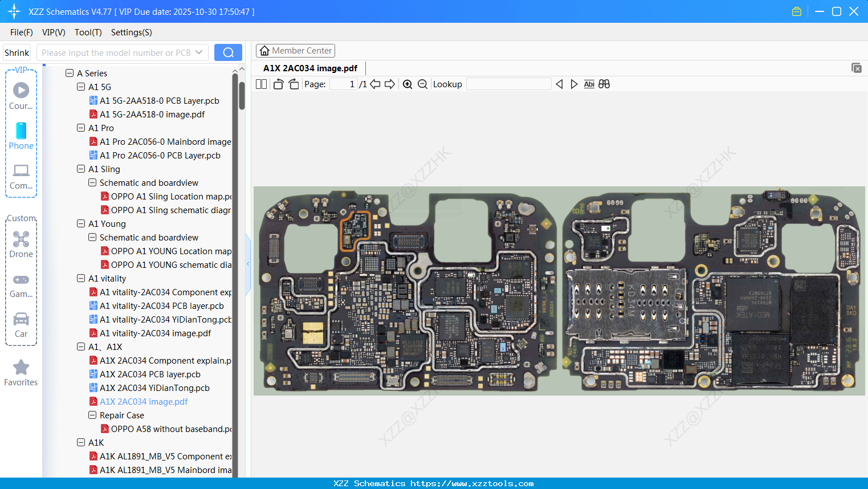Open the model number dropdown arrow

pos(199,52)
